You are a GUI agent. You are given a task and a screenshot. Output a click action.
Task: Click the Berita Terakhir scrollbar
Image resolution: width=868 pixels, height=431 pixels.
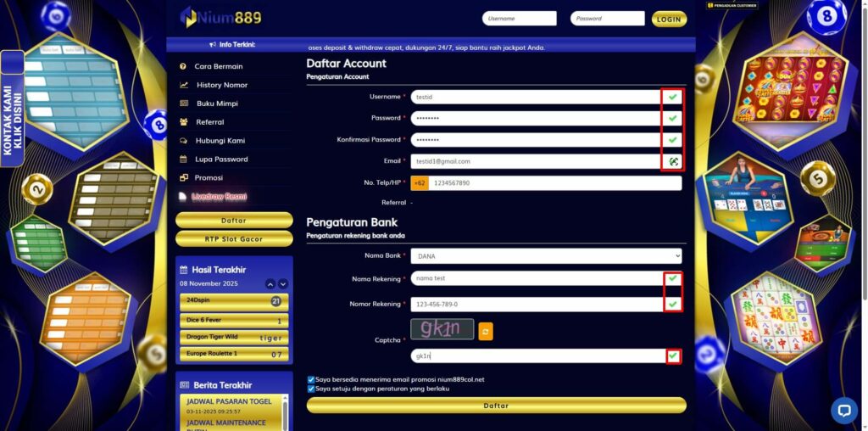[x=285, y=412]
